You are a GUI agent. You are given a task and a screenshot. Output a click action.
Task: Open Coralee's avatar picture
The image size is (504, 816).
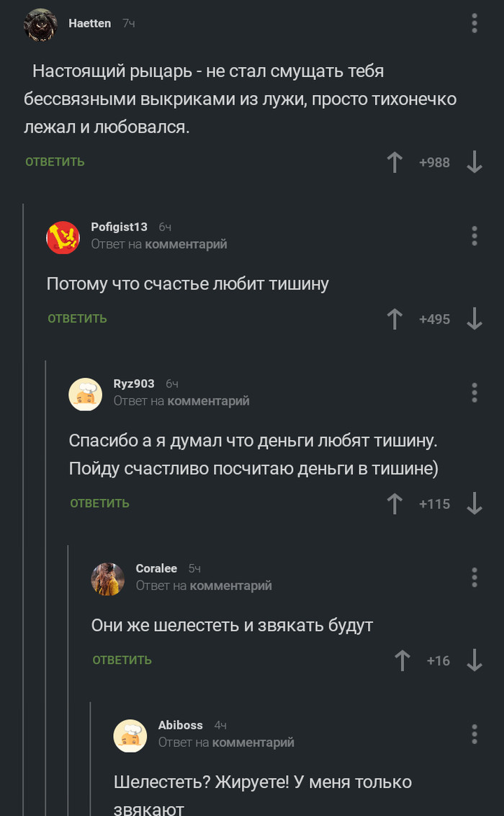[x=107, y=578]
